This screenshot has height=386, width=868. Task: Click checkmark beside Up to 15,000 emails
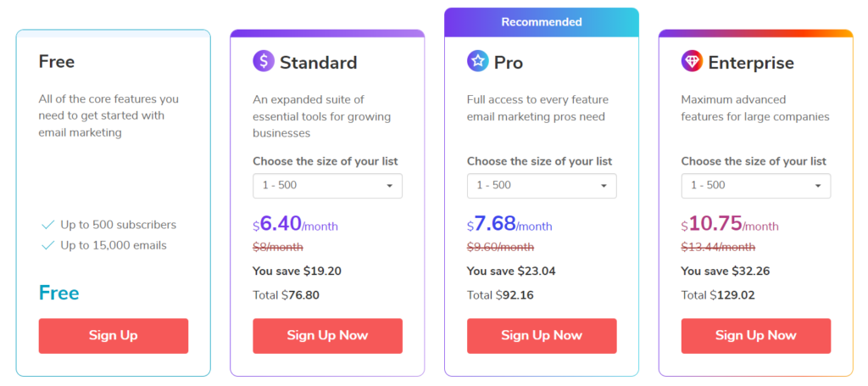(x=48, y=245)
